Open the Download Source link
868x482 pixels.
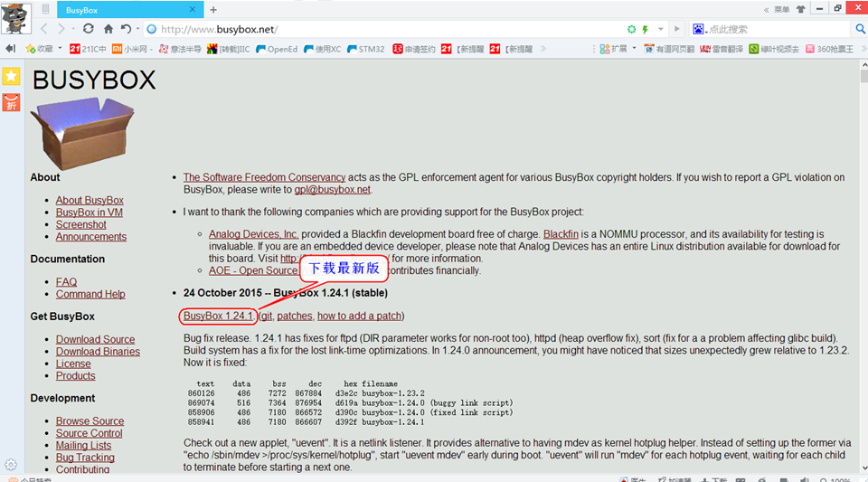(95, 340)
